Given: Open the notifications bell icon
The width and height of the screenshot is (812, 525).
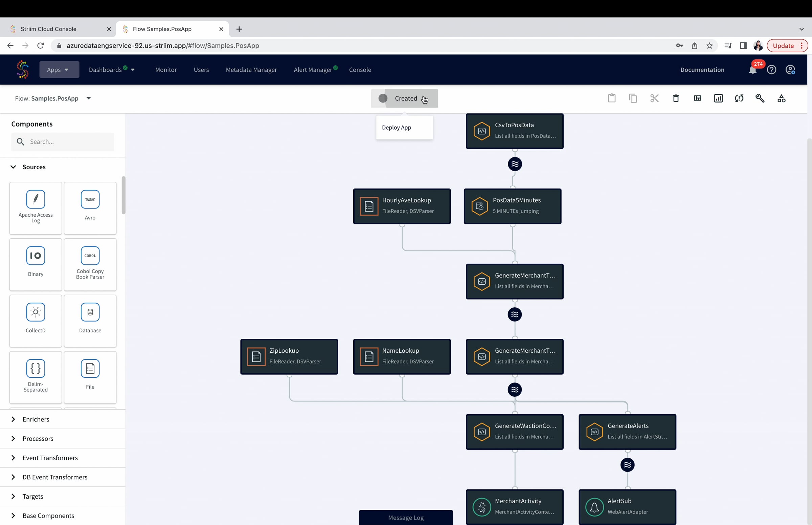Looking at the screenshot, I should pyautogui.click(x=753, y=70).
